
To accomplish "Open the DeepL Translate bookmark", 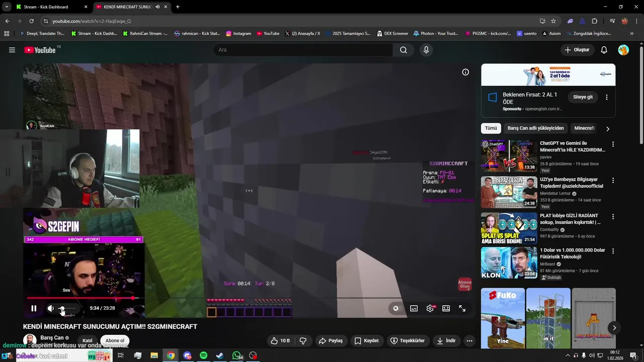I will point(42,34).
